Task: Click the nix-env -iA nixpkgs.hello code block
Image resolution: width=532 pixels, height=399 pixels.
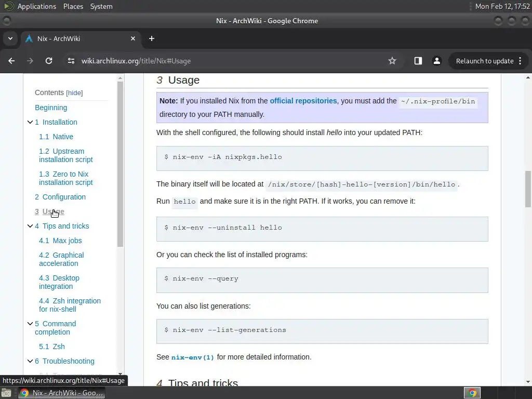Action: pyautogui.click(x=322, y=158)
